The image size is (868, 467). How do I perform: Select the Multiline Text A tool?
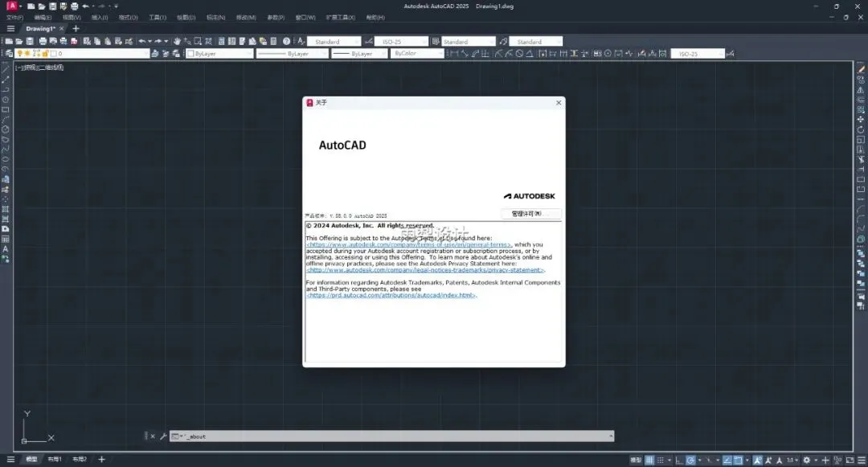[x=6, y=249]
